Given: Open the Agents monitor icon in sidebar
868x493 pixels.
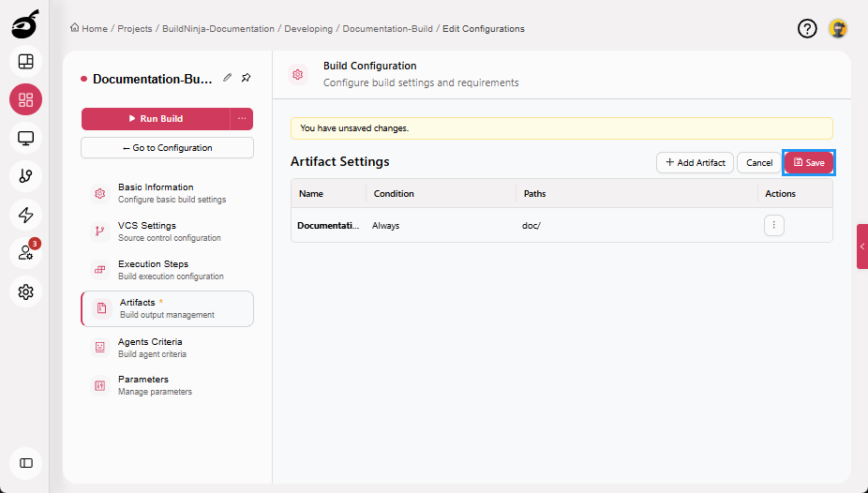Looking at the screenshot, I should point(26,138).
